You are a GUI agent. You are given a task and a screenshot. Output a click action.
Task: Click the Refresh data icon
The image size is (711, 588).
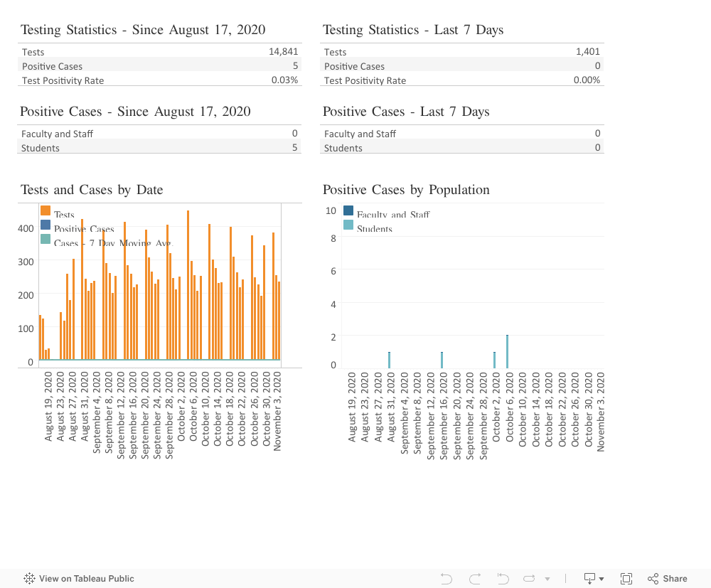click(530, 579)
